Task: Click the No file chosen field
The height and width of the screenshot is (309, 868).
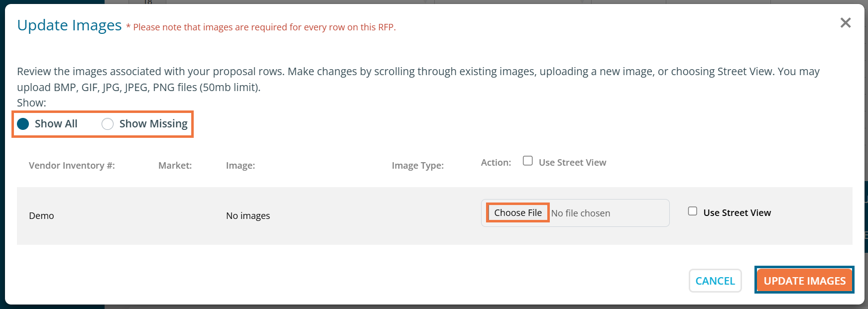Action: click(580, 213)
